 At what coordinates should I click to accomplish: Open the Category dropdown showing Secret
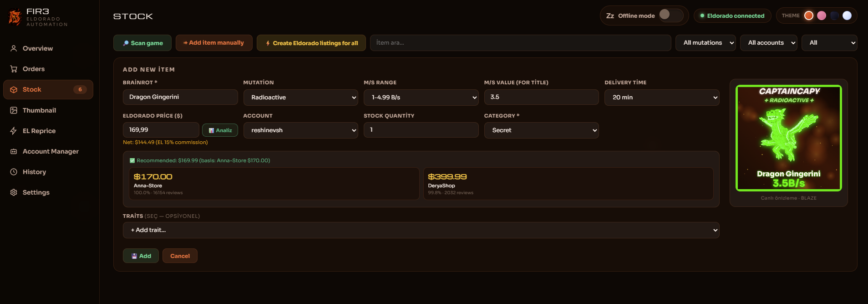tap(542, 130)
